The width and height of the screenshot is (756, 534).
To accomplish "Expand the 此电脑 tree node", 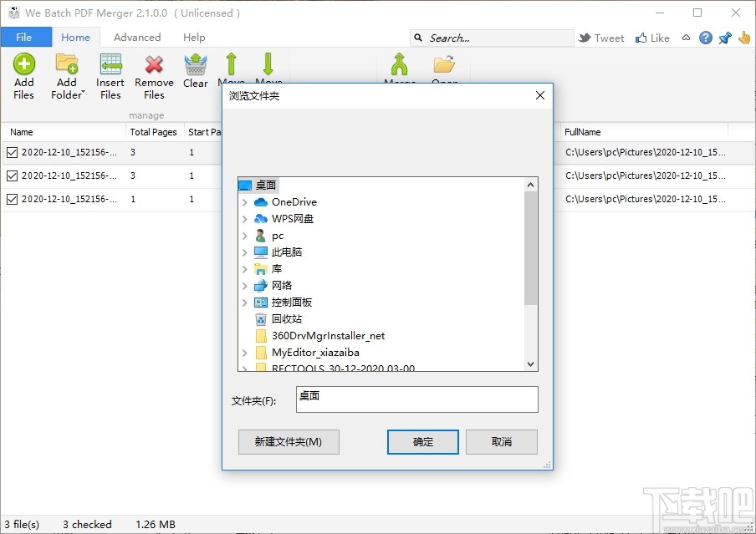I will (246, 252).
